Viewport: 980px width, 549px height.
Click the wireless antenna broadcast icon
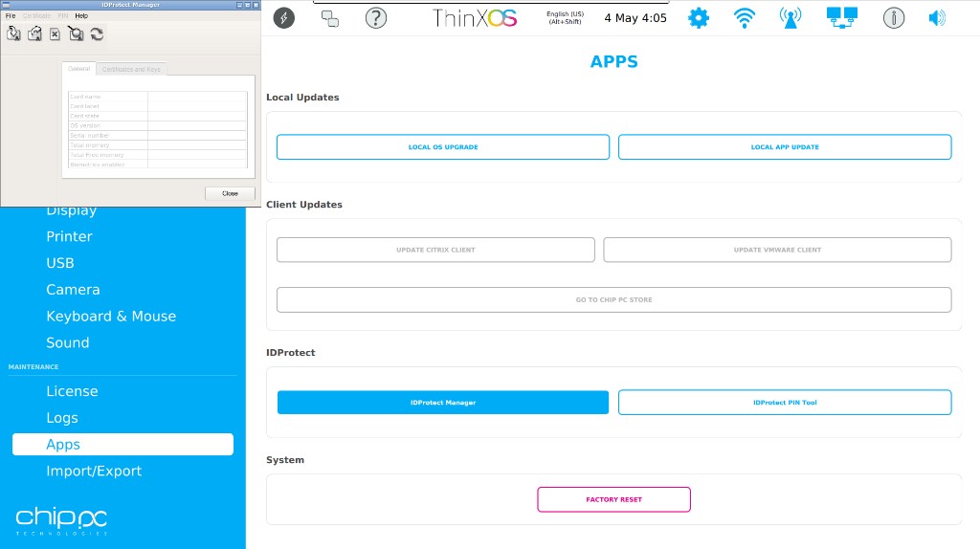[790, 18]
